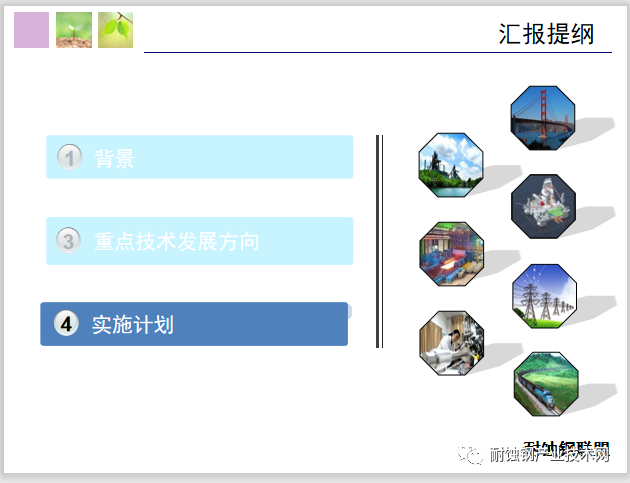
Task: Click the pink square in header
Action: 31,30
